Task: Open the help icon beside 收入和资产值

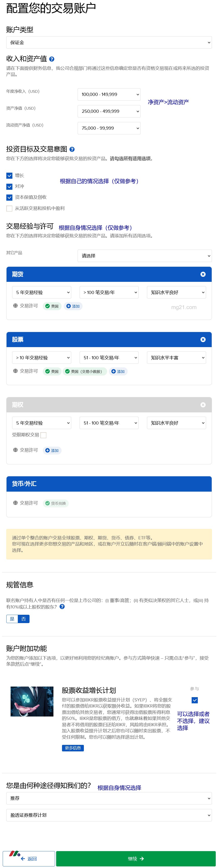Action: pyautogui.click(x=52, y=59)
